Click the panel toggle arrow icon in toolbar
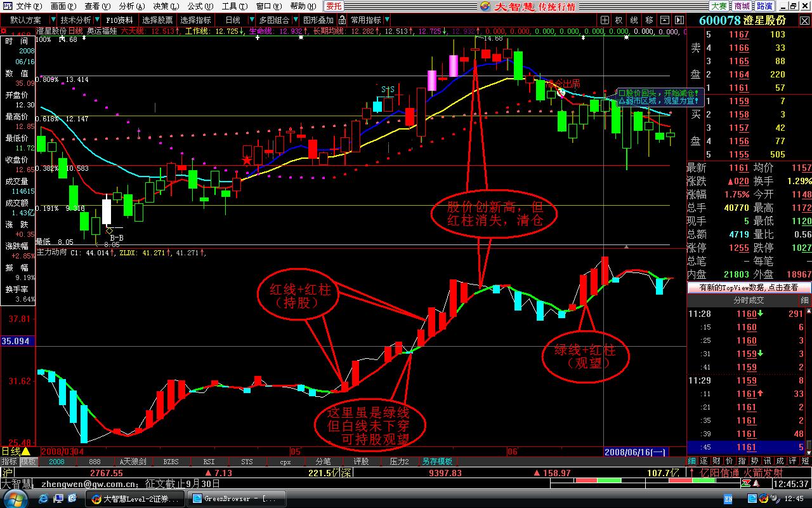The height and width of the screenshot is (508, 812). click(x=679, y=20)
